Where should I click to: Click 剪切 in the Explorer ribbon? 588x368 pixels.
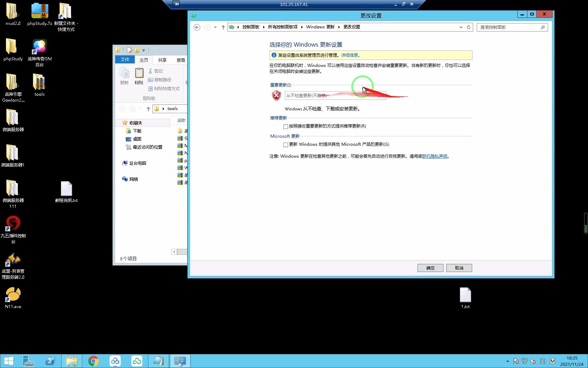(x=155, y=71)
